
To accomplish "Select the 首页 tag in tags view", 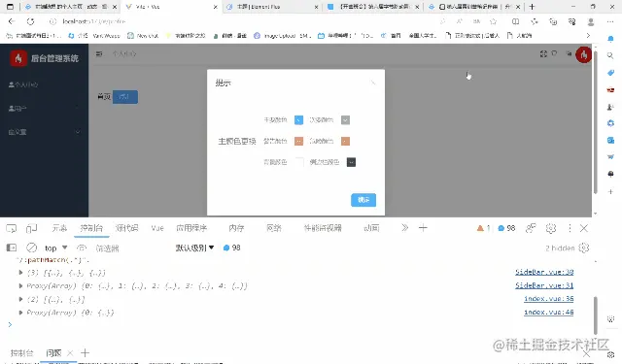I will (x=104, y=97).
